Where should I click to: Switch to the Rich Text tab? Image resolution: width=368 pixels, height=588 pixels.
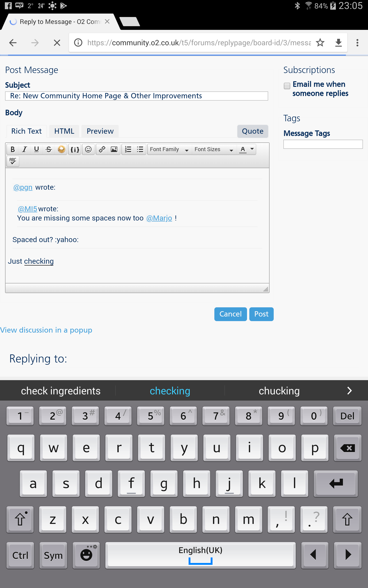coord(26,131)
